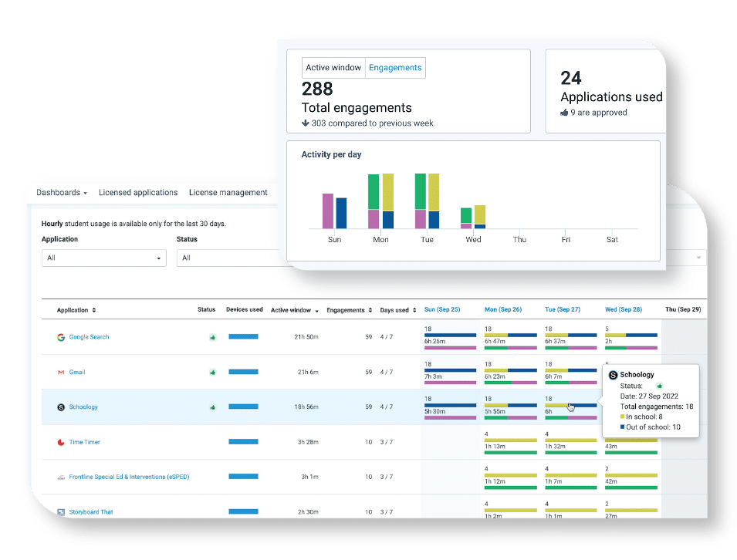Click Devices used bar for Storyboard That
The height and width of the screenshot is (560, 737).
tap(243, 511)
